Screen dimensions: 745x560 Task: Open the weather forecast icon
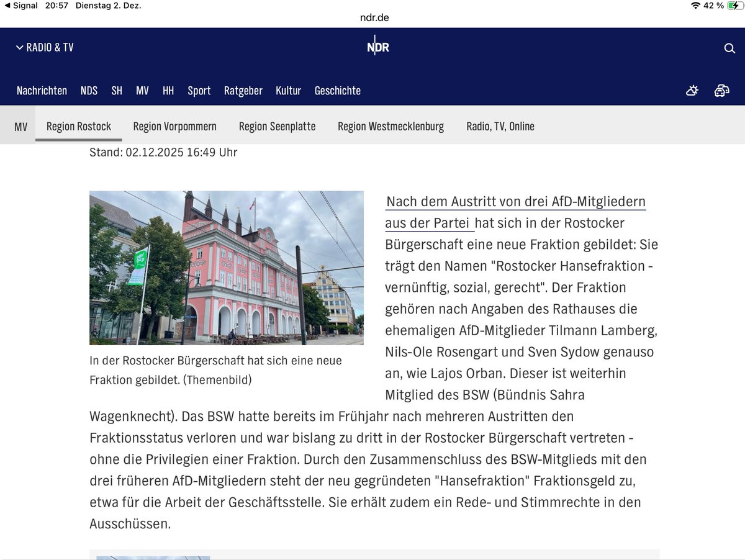point(692,90)
